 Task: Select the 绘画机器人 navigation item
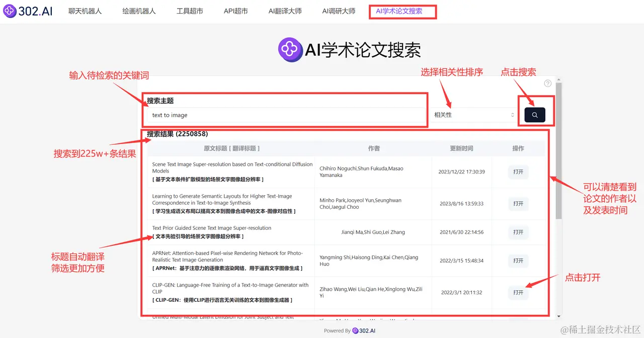pos(139,11)
